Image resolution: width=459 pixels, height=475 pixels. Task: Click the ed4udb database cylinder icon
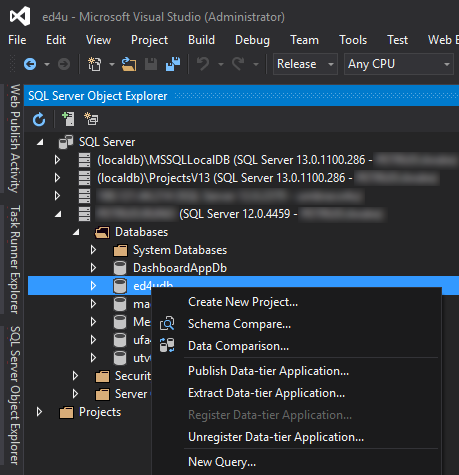120,286
